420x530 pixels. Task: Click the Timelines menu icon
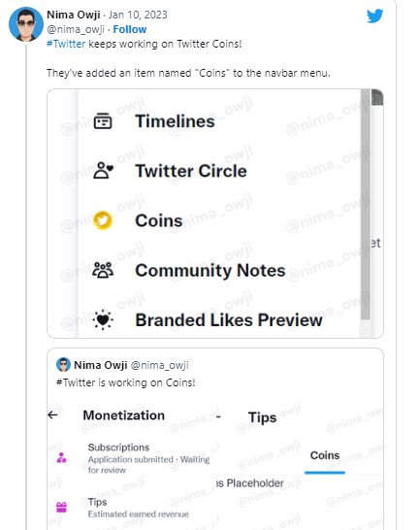point(103,121)
